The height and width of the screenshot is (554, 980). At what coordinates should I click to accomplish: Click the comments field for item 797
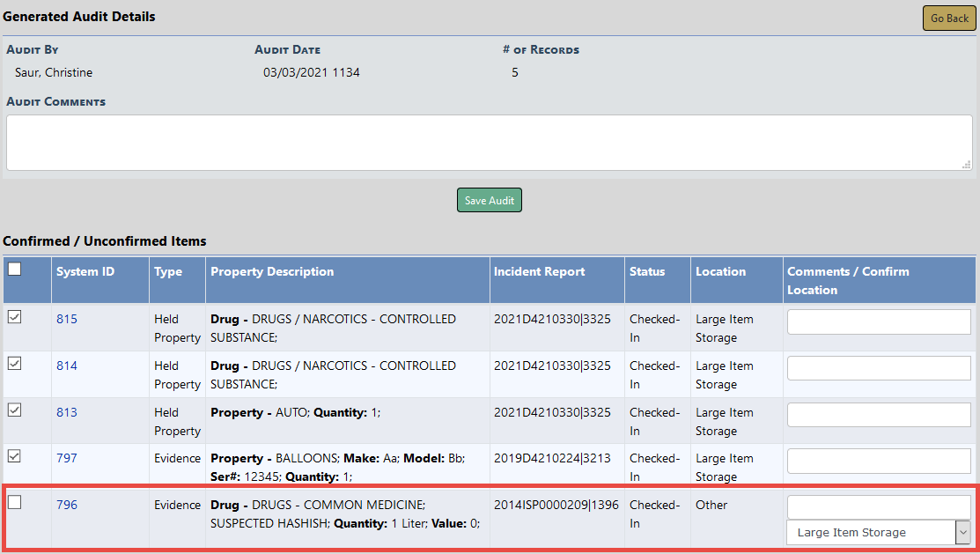(x=878, y=461)
